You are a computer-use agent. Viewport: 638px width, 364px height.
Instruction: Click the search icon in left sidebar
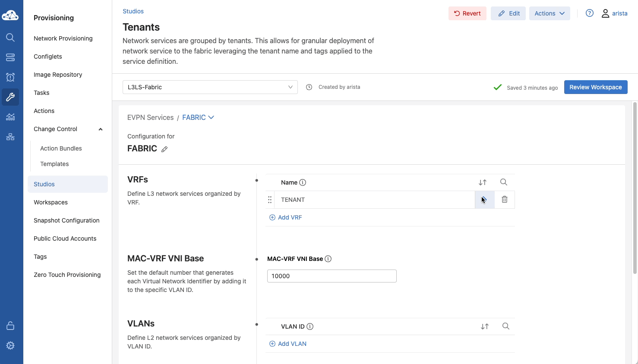pyautogui.click(x=10, y=38)
